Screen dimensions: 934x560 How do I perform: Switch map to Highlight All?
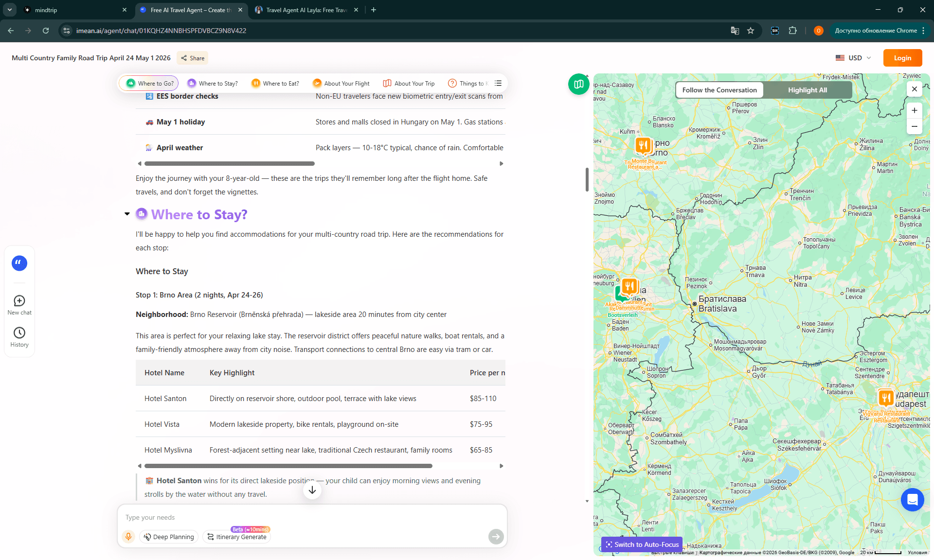point(808,90)
